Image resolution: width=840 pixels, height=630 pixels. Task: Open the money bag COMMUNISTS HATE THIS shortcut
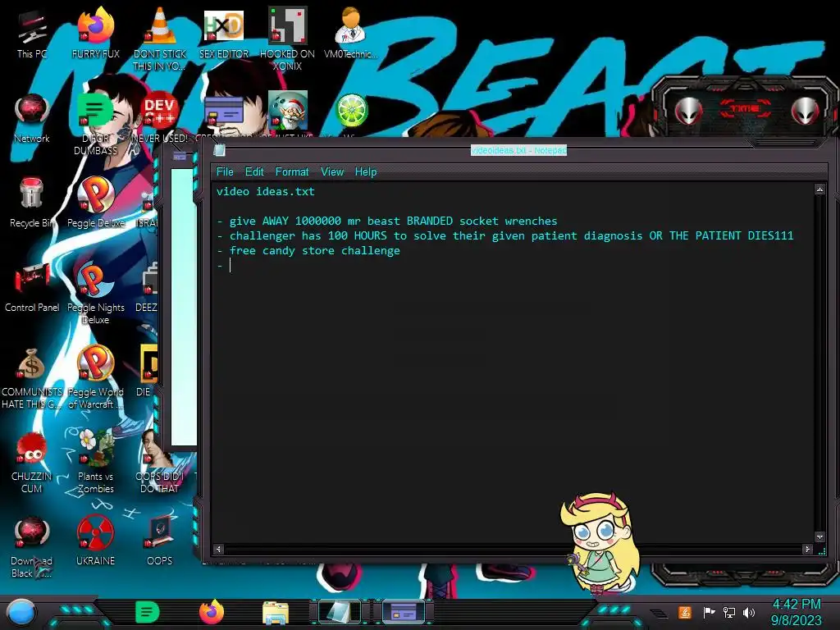click(x=32, y=378)
